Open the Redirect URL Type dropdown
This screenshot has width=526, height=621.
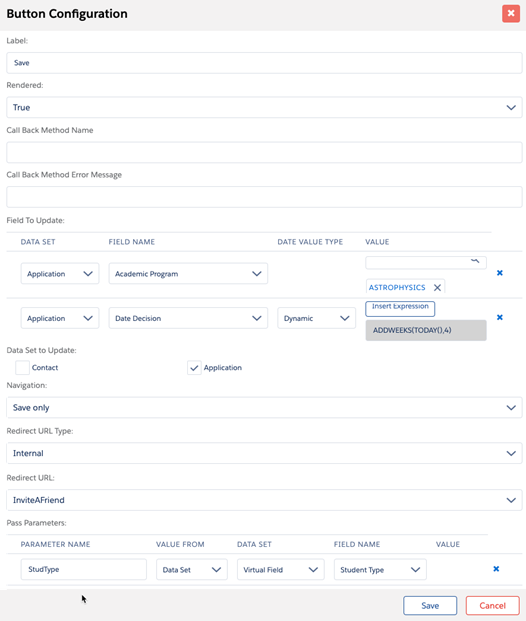pyautogui.click(x=264, y=453)
